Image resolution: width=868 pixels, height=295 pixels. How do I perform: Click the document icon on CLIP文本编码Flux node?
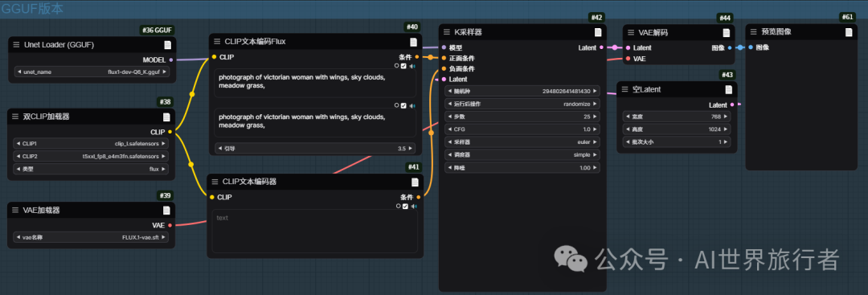point(414,42)
